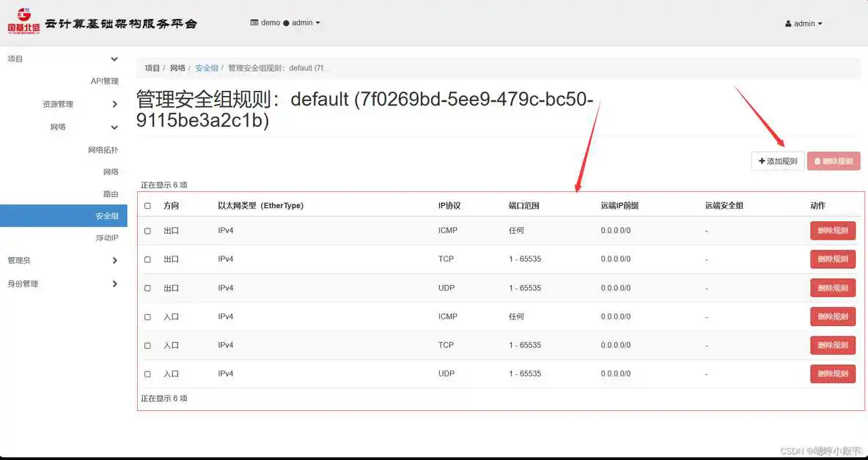
Task: Click the plus icon on 添加规则
Action: 762,160
